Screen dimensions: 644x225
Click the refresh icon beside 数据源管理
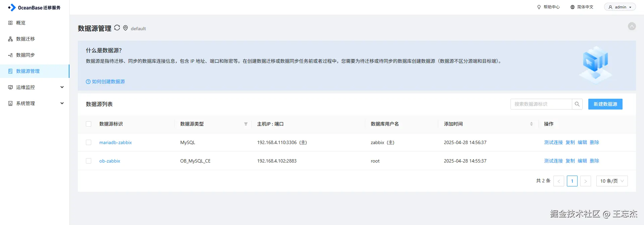click(117, 28)
